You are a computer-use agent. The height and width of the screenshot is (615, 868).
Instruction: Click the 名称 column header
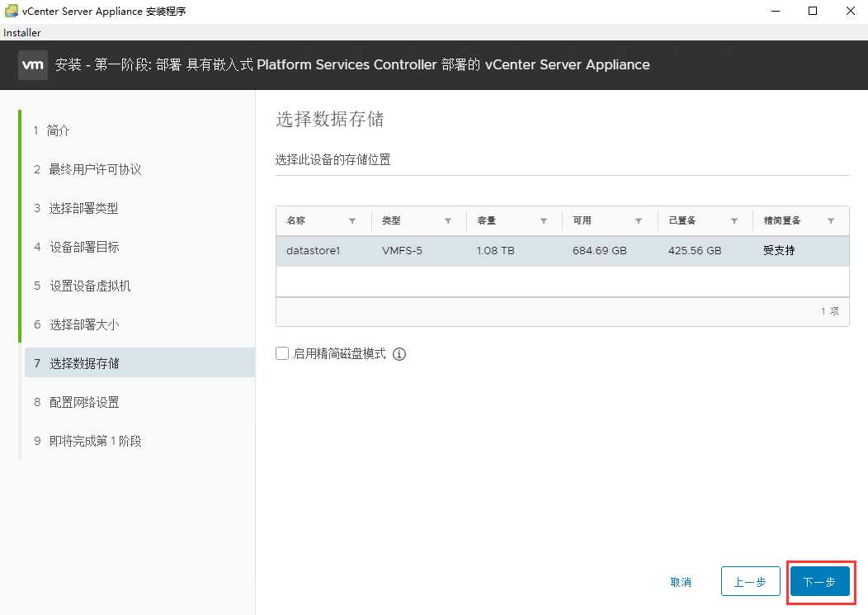296,221
